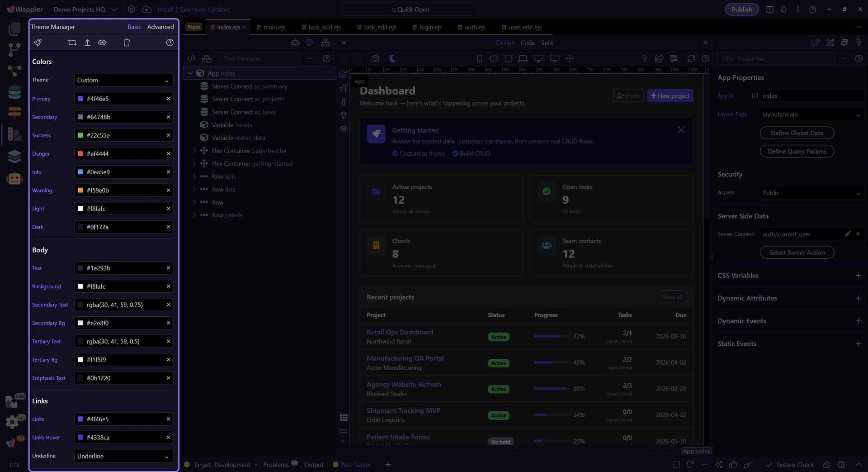Toggle dark mode with the moon icon
This screenshot has width=868, height=472.
pos(392,59)
